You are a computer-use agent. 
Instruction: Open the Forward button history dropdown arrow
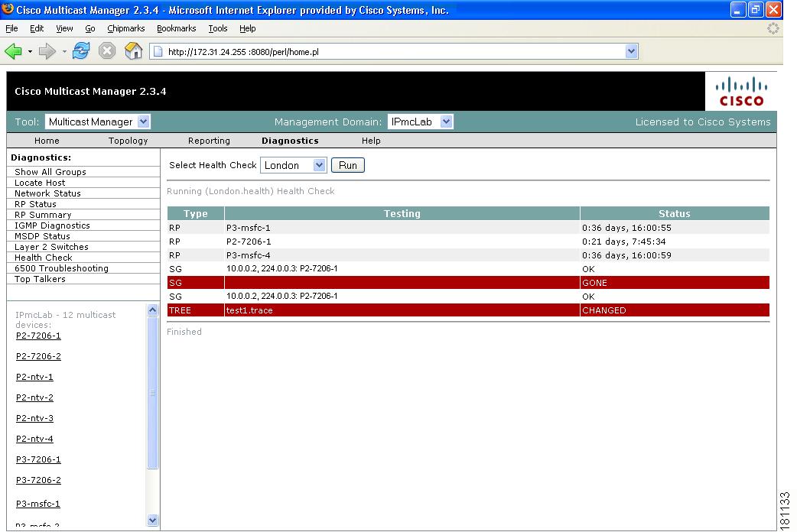tap(64, 51)
